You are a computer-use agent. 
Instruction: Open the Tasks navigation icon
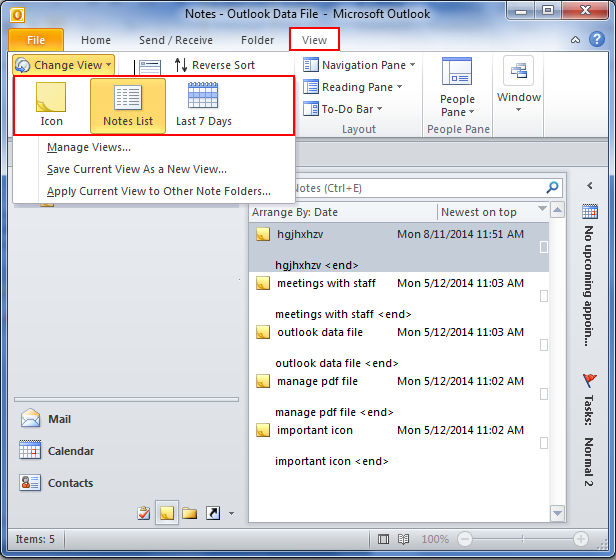click(144, 513)
